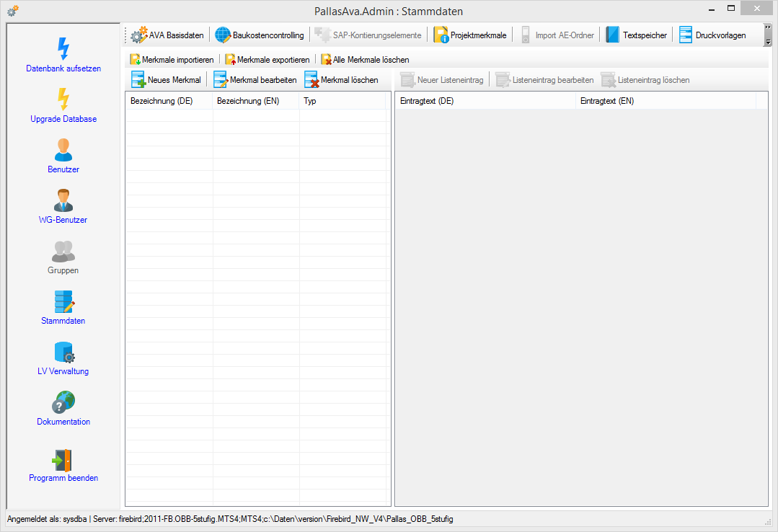The width and height of the screenshot is (778, 532).
Task: Click Neuer Listeneintrag
Action: [x=442, y=80]
